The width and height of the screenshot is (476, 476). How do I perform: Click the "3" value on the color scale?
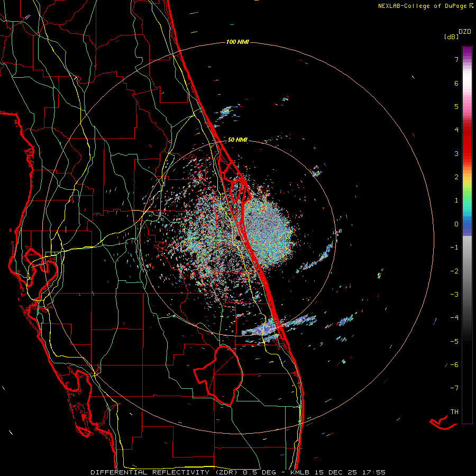456,153
